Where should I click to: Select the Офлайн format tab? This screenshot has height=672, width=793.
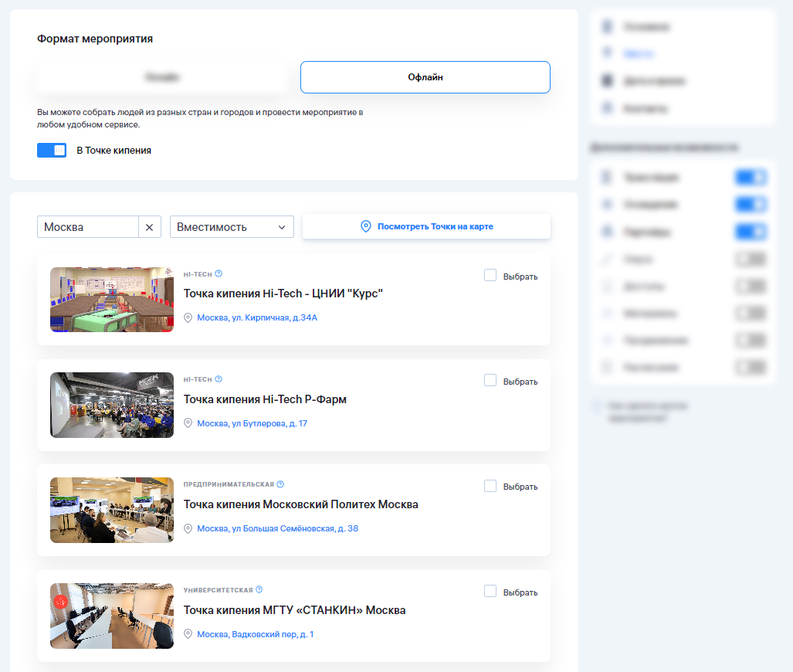(x=425, y=77)
